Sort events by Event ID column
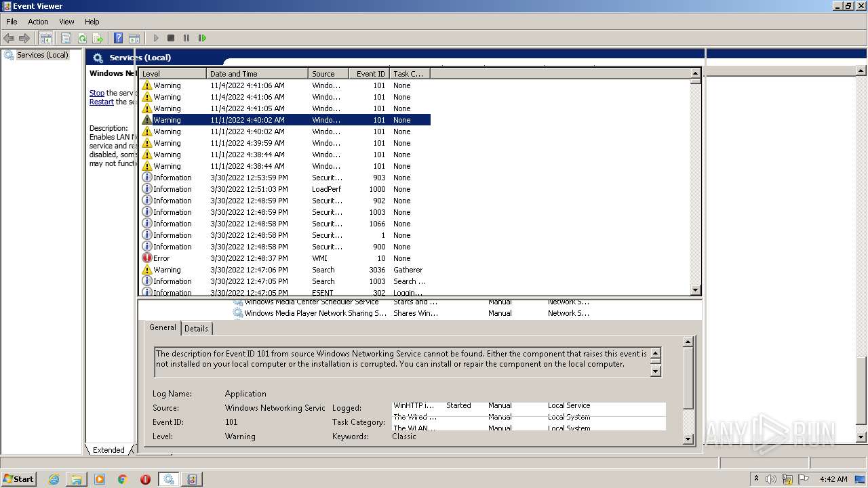Viewport: 868px width, 488px height. [x=369, y=73]
